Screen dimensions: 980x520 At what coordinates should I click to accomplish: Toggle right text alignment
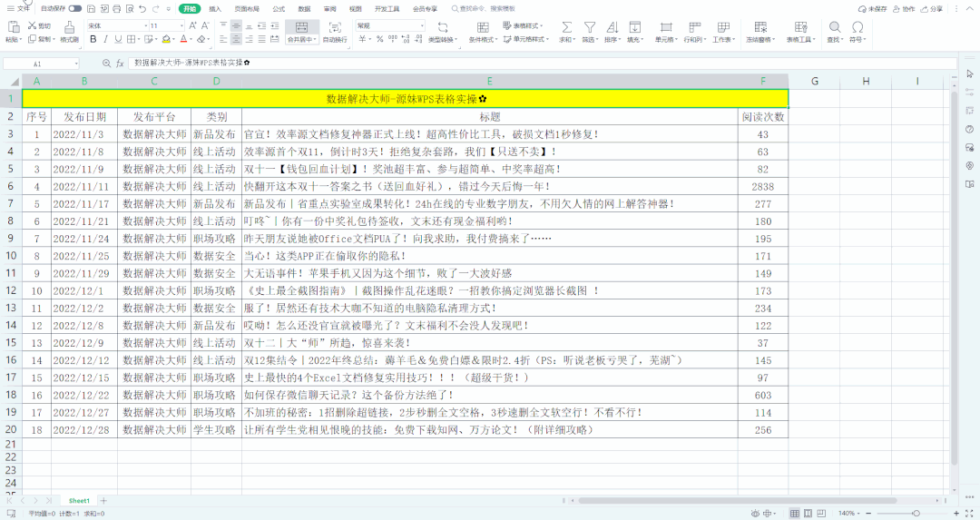[x=249, y=39]
